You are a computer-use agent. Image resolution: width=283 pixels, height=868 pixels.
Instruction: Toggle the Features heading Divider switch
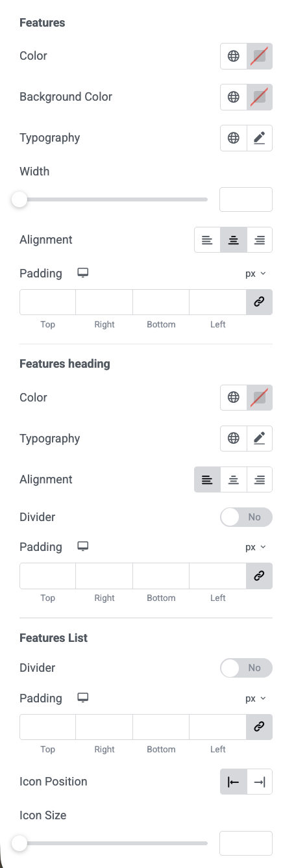pyautogui.click(x=246, y=517)
